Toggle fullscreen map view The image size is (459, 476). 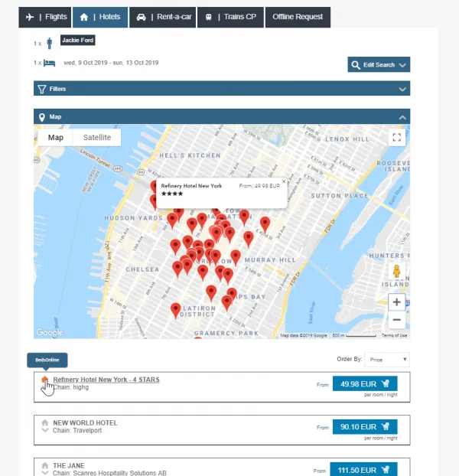[397, 137]
